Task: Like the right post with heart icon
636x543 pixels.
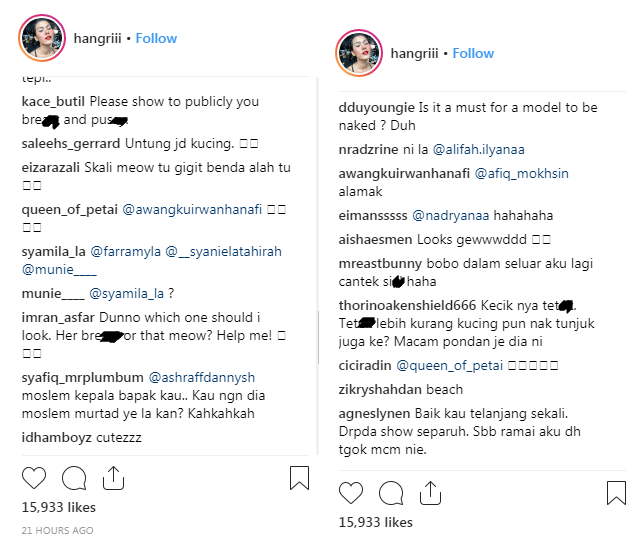Action: pyautogui.click(x=351, y=492)
